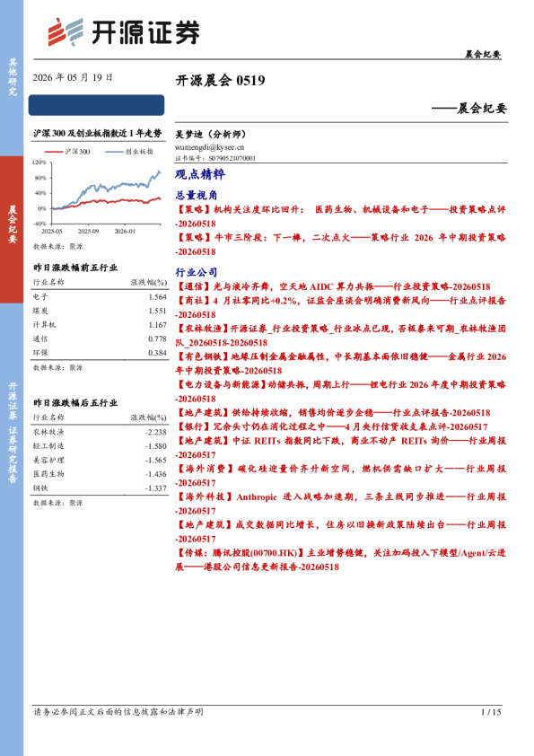This screenshot has width=534, height=756.
Task: Click the 昨日涨跌幅前五行业 table heading
Action: point(75,268)
